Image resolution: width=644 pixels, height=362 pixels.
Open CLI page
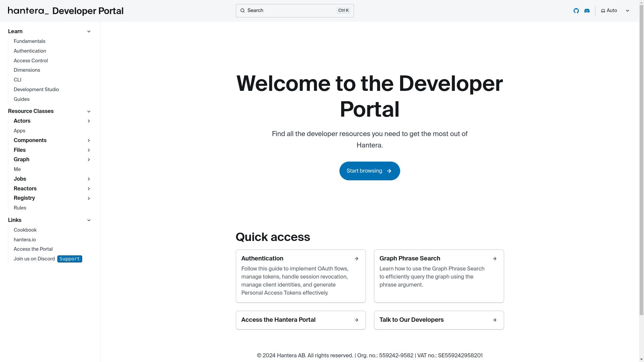[x=17, y=80]
